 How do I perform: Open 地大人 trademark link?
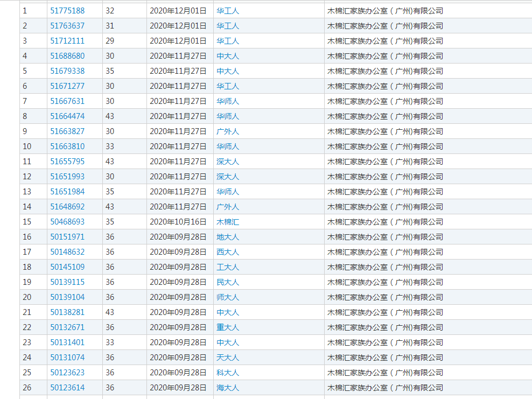click(x=228, y=237)
